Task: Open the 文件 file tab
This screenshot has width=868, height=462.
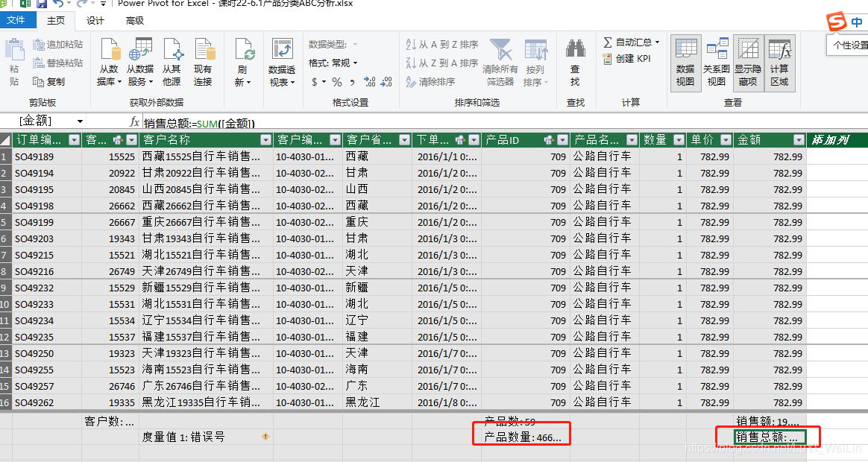Action: [18, 20]
